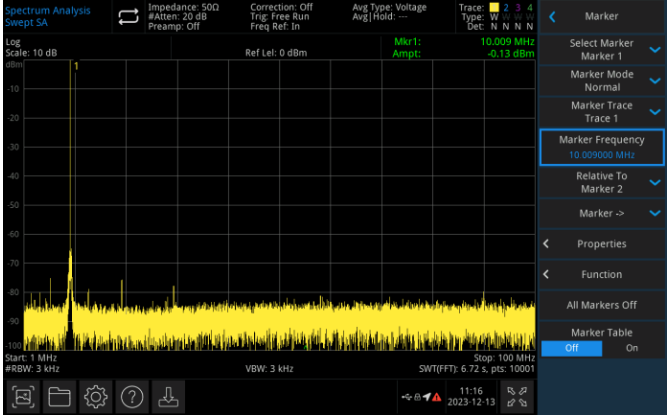Image resolution: width=669 pixels, height=416 pixels.
Task: Click the sweep mode loop icon
Action: click(x=128, y=16)
